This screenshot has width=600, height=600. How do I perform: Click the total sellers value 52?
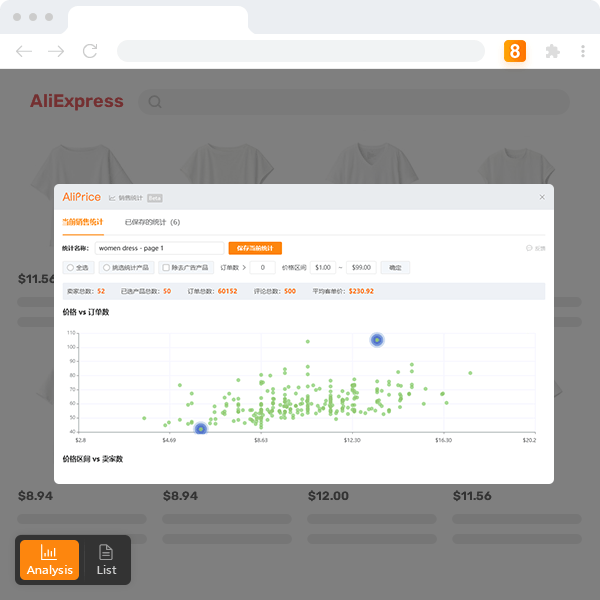pos(101,291)
